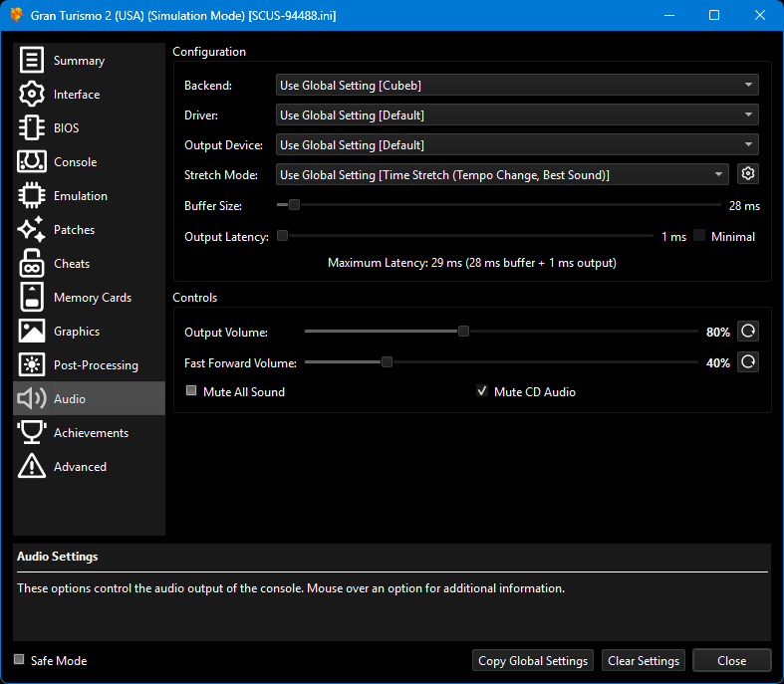Open the Output Device dropdown

517,145
